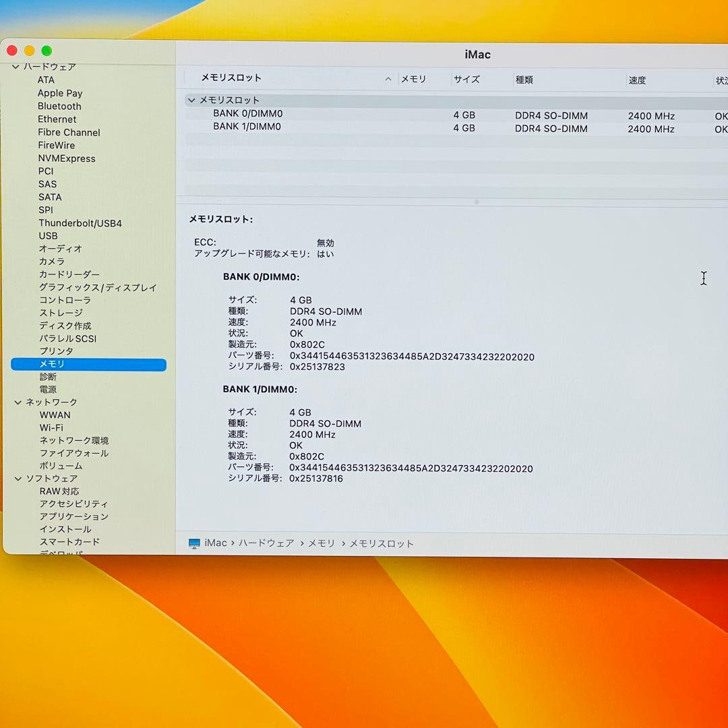Screen dimensions: 728x728
Task: Select Bluetooth in the sidebar
Action: pos(59,106)
